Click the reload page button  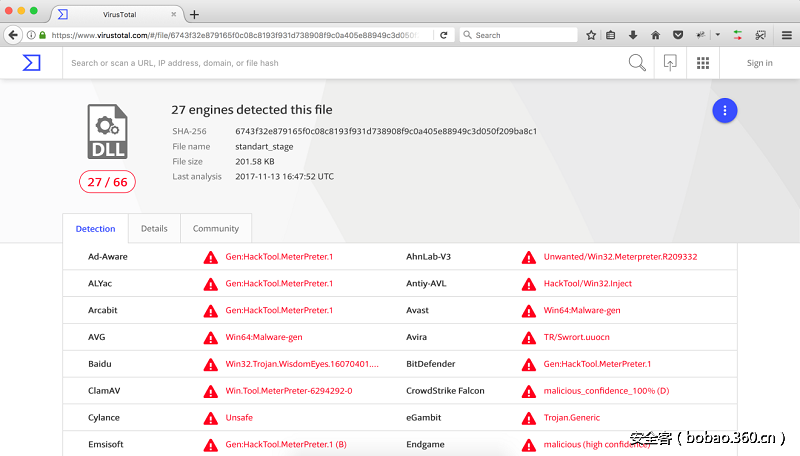tap(444, 35)
